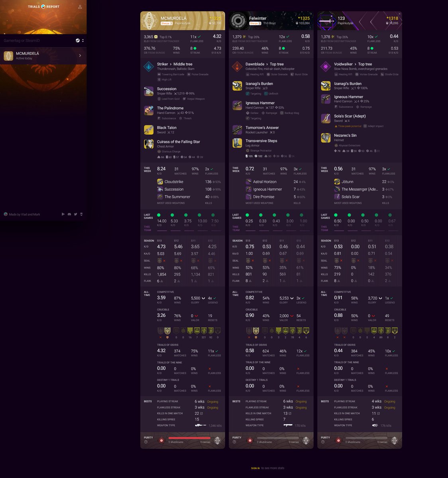Screen dimensions: 448x478
Task: Click the Black Talon sword icon
Action: tap(149, 130)
